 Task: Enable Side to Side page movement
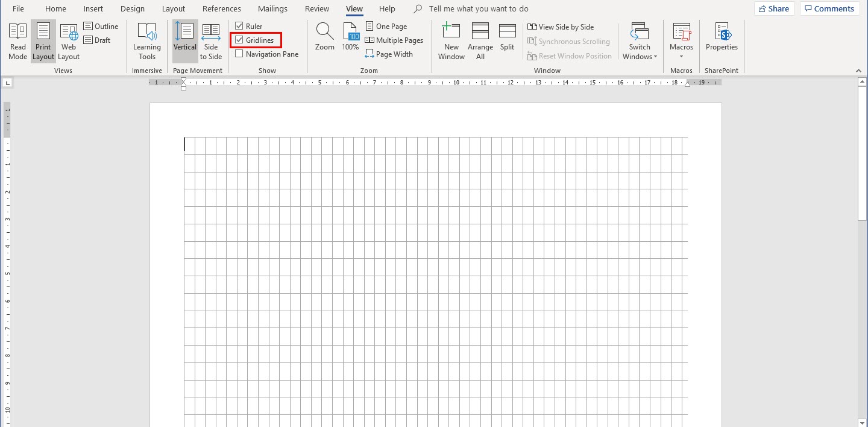point(210,40)
